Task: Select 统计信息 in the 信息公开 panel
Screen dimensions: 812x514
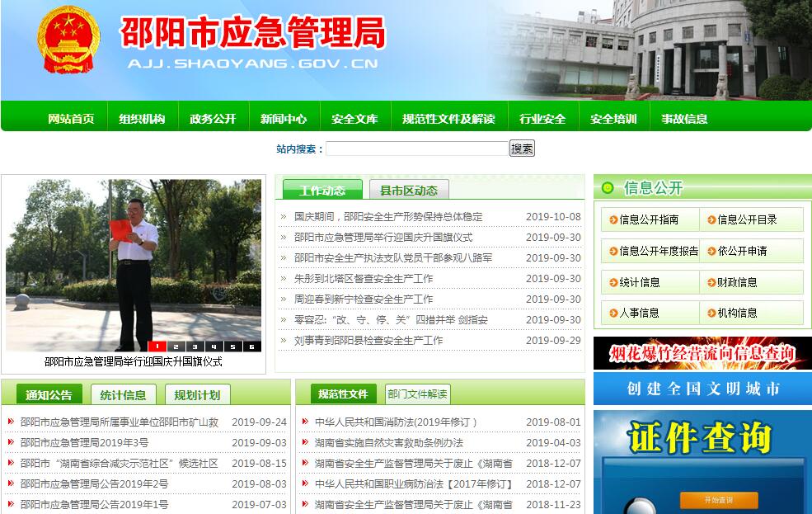Action: click(639, 282)
